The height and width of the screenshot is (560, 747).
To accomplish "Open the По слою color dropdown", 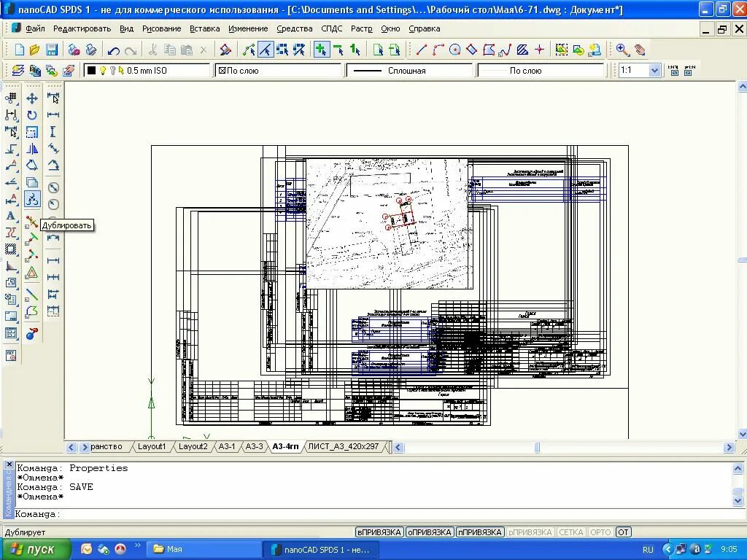I will pos(279,71).
